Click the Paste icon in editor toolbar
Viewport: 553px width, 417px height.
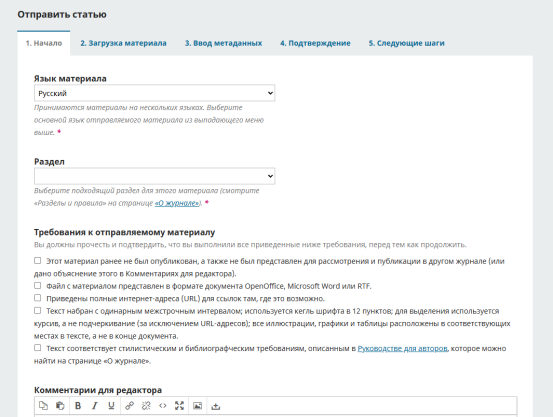[x=60, y=406]
